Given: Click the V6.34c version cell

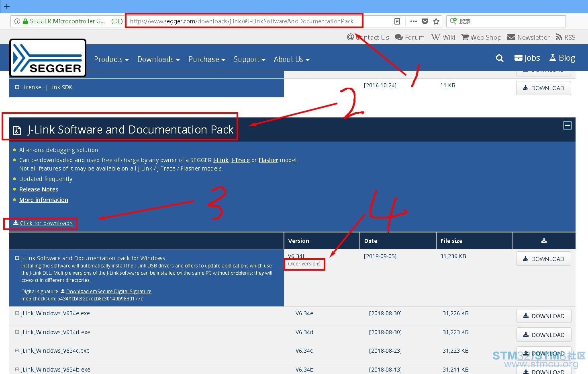Looking at the screenshot, I should pyautogui.click(x=304, y=351).
